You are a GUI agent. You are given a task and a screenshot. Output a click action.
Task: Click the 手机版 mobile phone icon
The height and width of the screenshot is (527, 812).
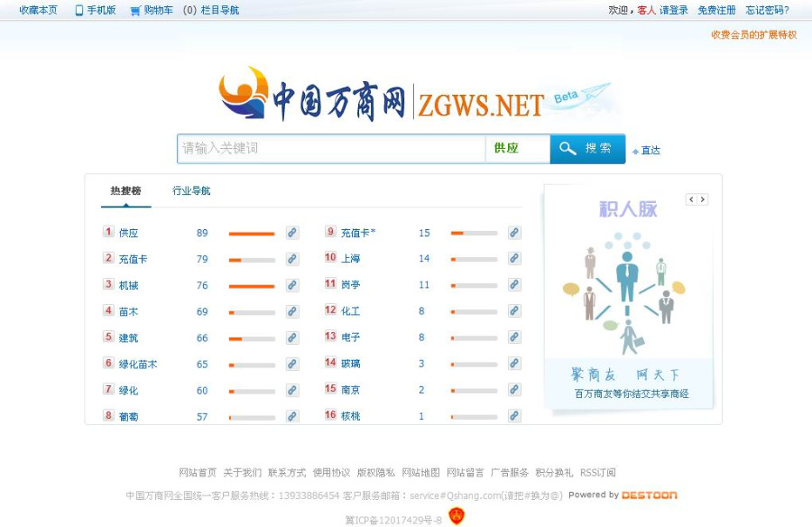click(x=78, y=10)
